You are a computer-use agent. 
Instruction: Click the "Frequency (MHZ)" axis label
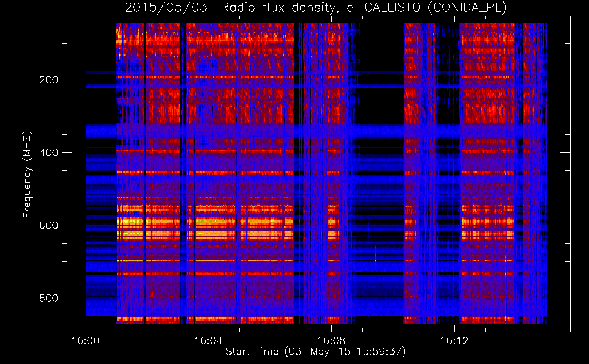[27, 175]
